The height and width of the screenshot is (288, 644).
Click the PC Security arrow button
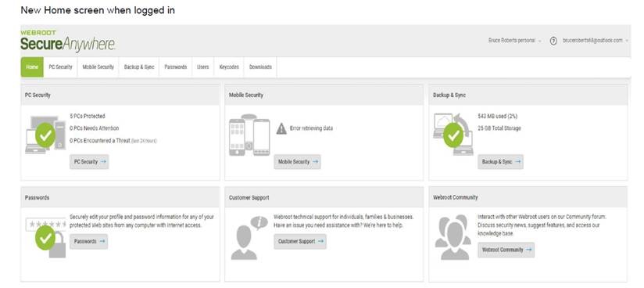click(90, 162)
